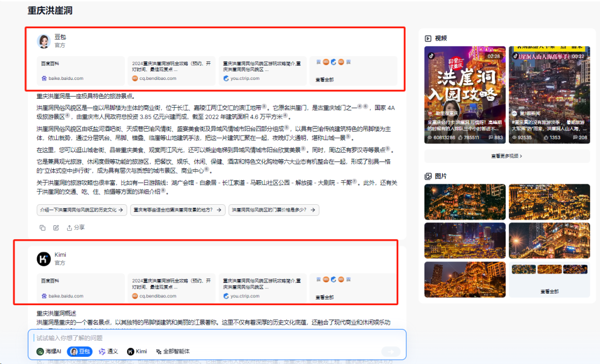
Task: Open the second image in the middle row of 图片
Action: pyautogui.click(x=549, y=241)
